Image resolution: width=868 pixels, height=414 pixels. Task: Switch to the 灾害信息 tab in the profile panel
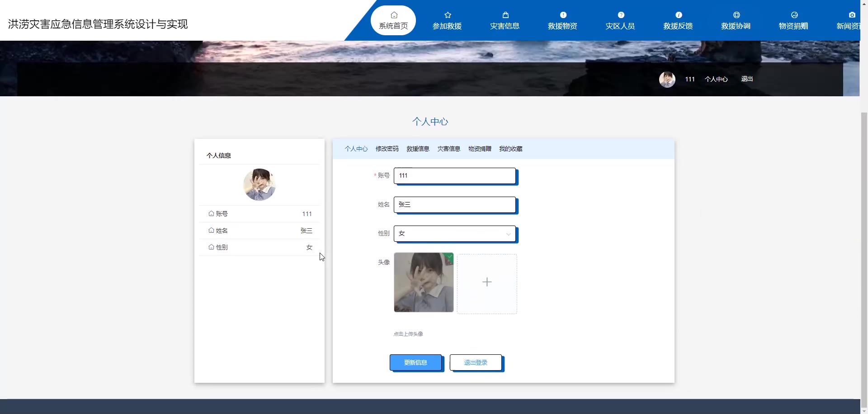click(x=448, y=149)
